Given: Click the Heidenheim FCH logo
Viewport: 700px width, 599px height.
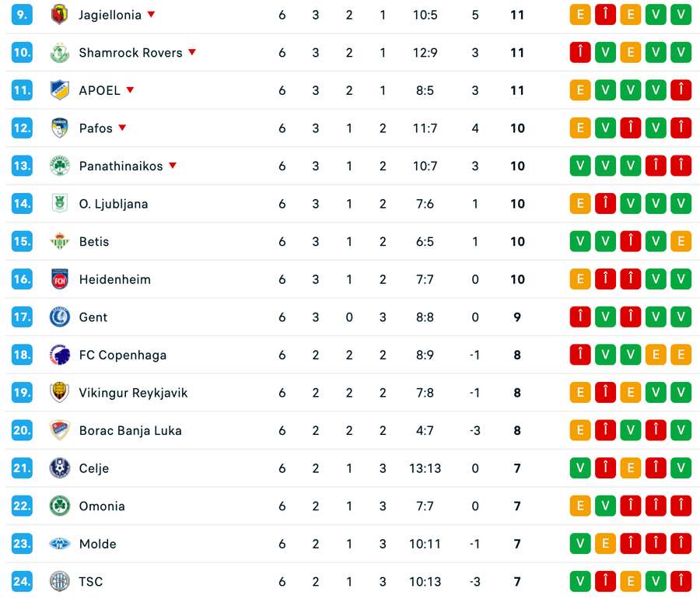Looking at the screenshot, I should (60, 279).
